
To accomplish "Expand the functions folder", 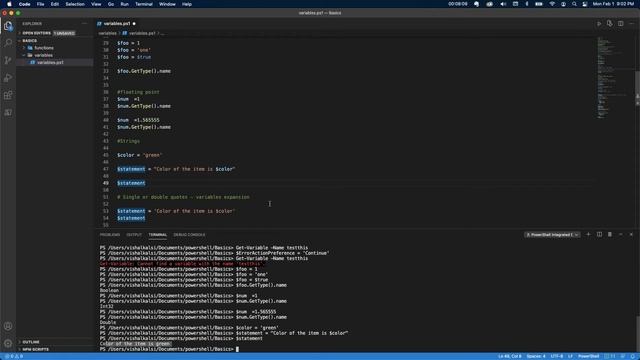I will pos(44,48).
